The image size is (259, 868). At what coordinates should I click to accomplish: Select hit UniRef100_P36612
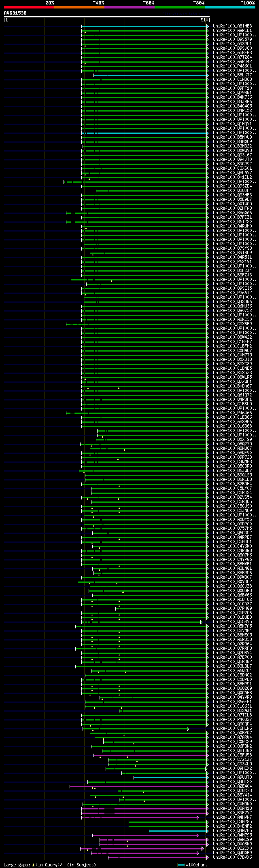232,293
